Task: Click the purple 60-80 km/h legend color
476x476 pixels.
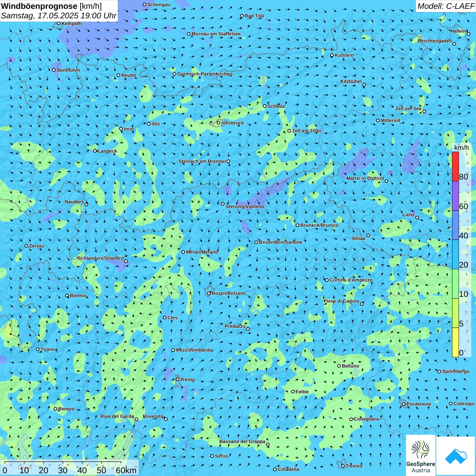Action: coord(455,196)
